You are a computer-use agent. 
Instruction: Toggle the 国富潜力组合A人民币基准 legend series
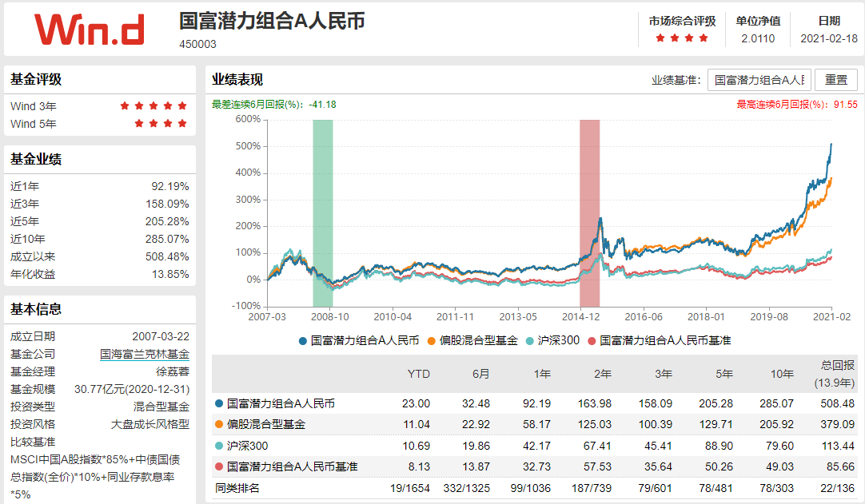[660, 341]
